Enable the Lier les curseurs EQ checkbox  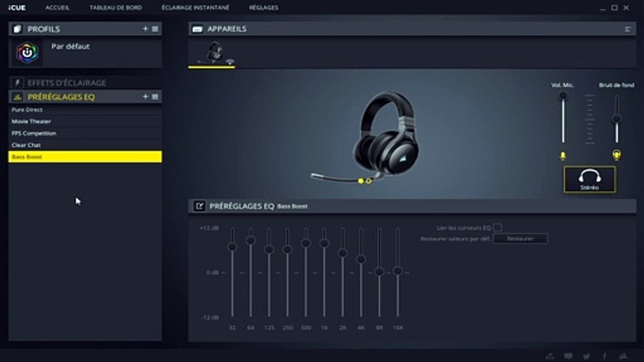[x=498, y=228]
